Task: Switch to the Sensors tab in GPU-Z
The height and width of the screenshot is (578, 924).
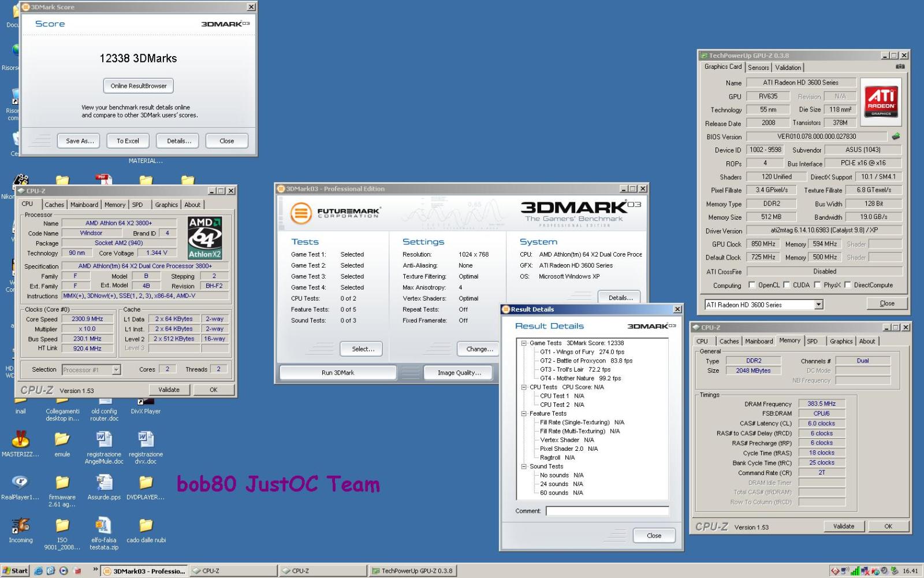Action: [x=758, y=68]
